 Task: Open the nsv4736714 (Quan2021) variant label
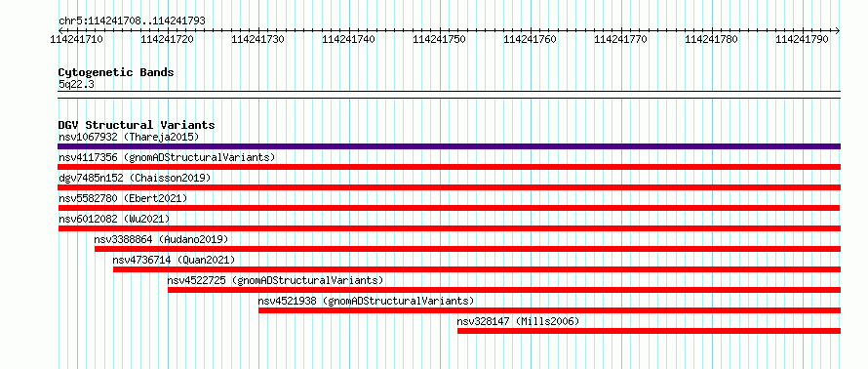pos(174,260)
